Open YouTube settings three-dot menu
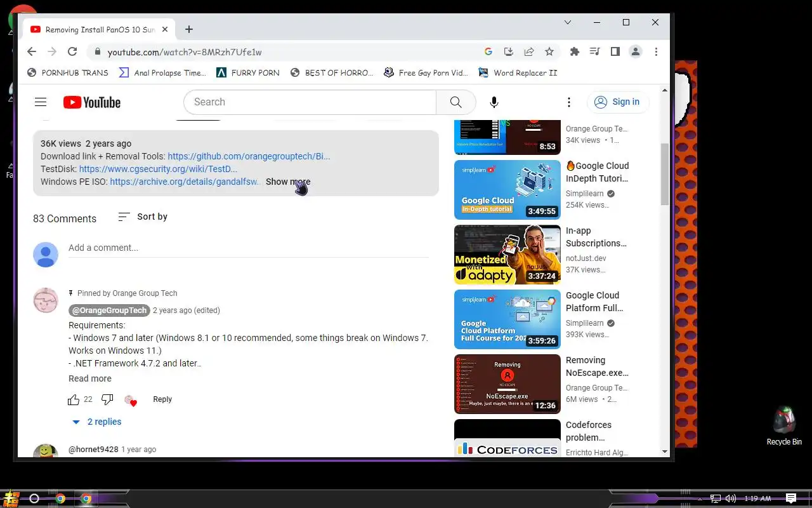 [569, 102]
